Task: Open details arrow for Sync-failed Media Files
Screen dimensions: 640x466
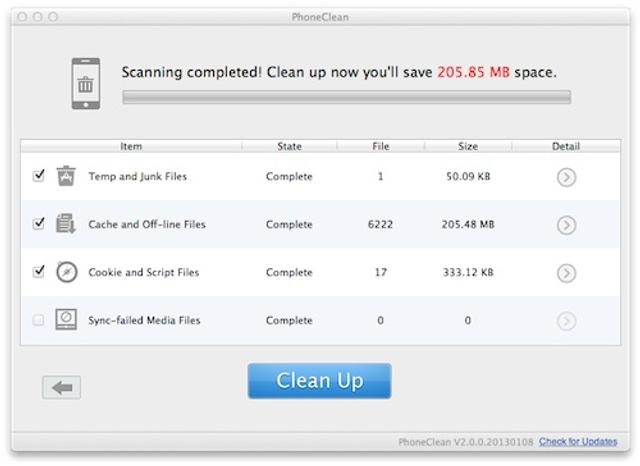Action: pos(566,321)
